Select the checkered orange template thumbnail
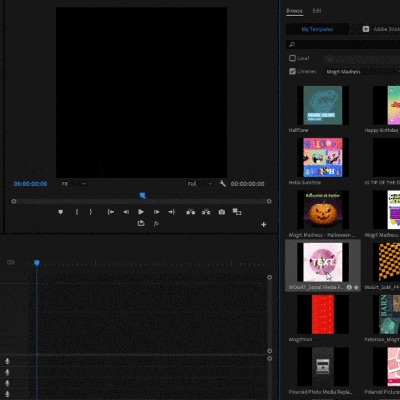 [386, 262]
